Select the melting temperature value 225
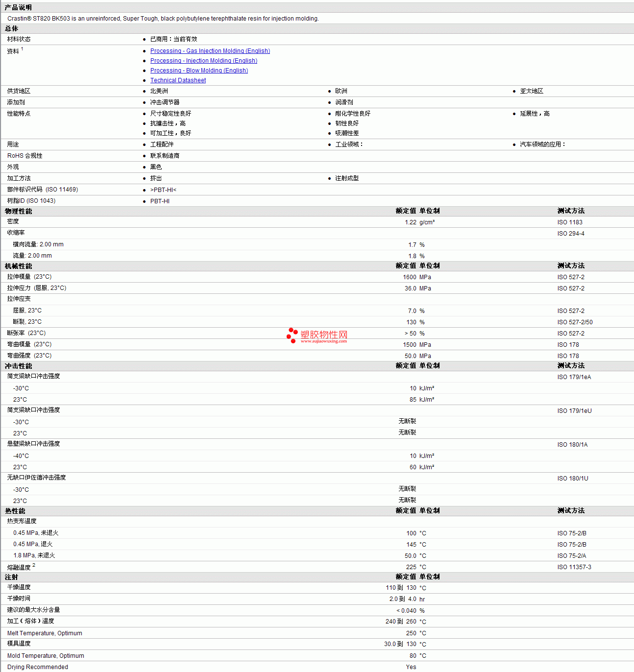The height and width of the screenshot is (672, 634). point(411,567)
